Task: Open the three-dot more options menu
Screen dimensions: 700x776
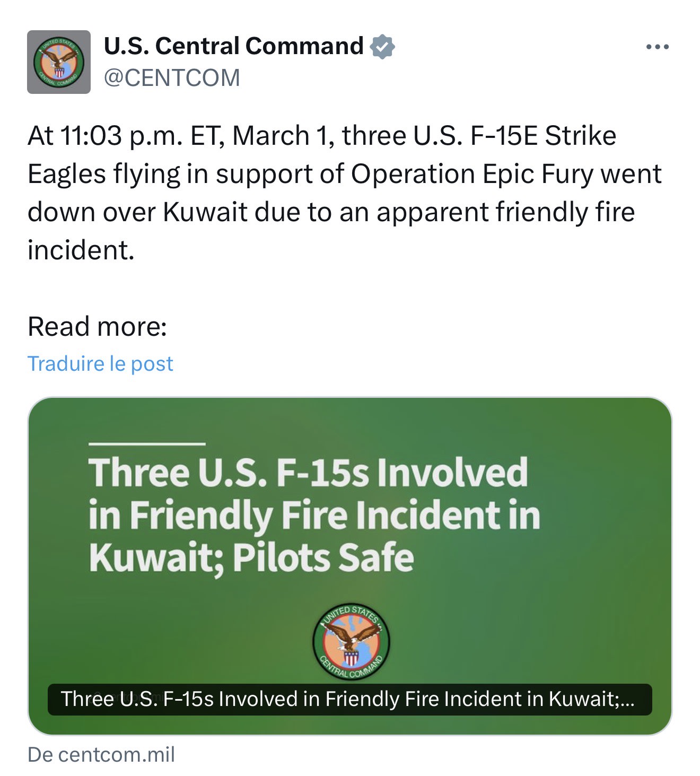Action: (658, 47)
